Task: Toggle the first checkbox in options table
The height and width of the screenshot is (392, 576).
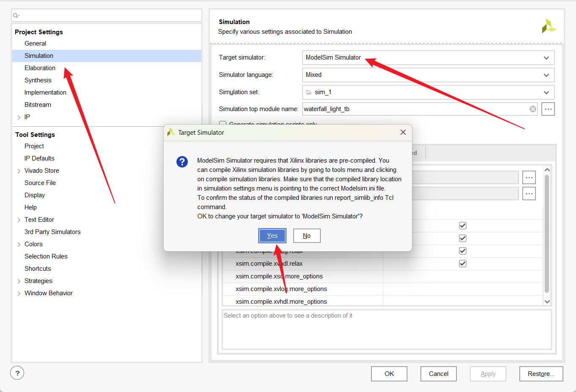Action: (x=463, y=226)
